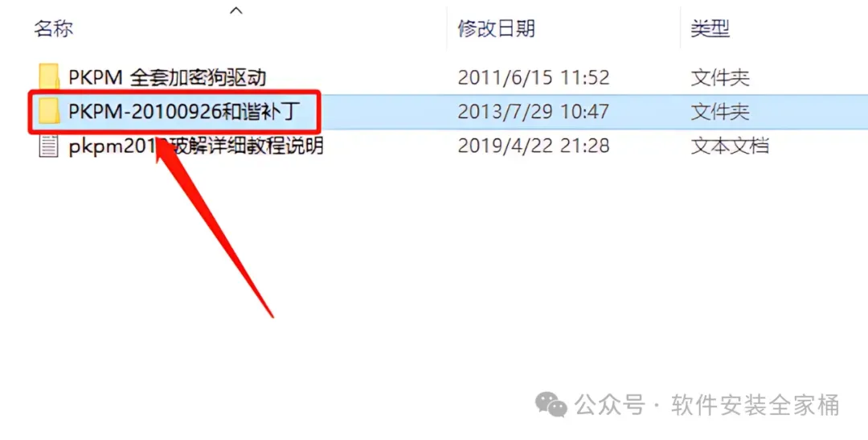Sort files by 名称 column header
Image resolution: width=868 pixels, height=440 pixels.
pos(54,29)
